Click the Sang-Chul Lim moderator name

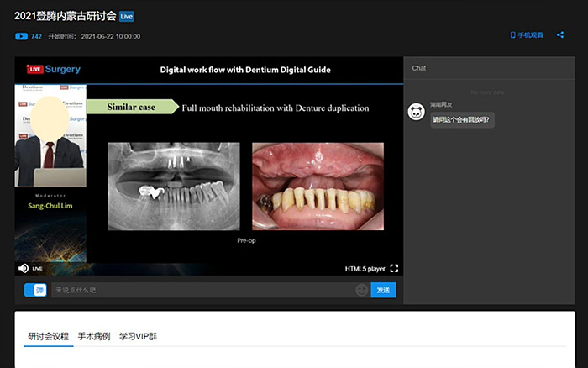point(50,206)
